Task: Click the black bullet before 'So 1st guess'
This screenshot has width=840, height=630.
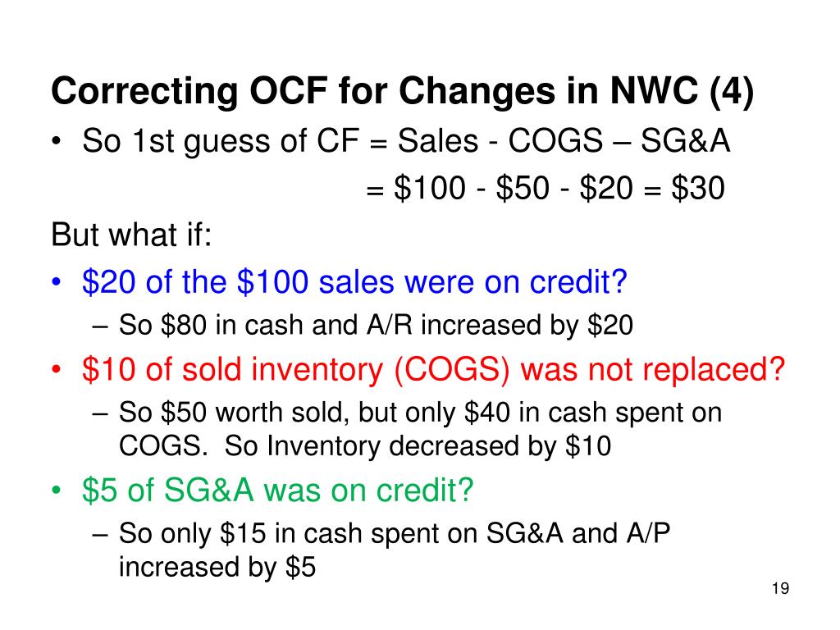Action: click(x=57, y=141)
